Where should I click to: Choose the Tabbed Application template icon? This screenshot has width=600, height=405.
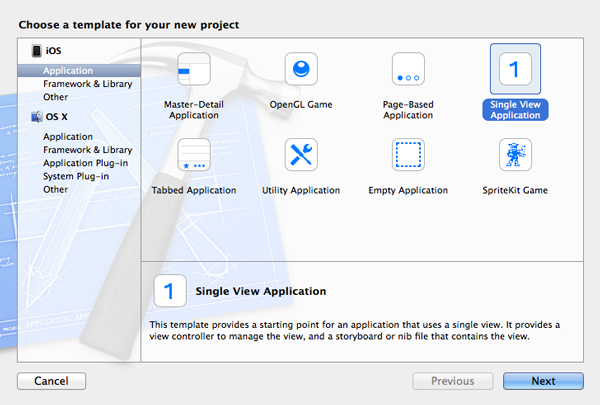point(194,156)
